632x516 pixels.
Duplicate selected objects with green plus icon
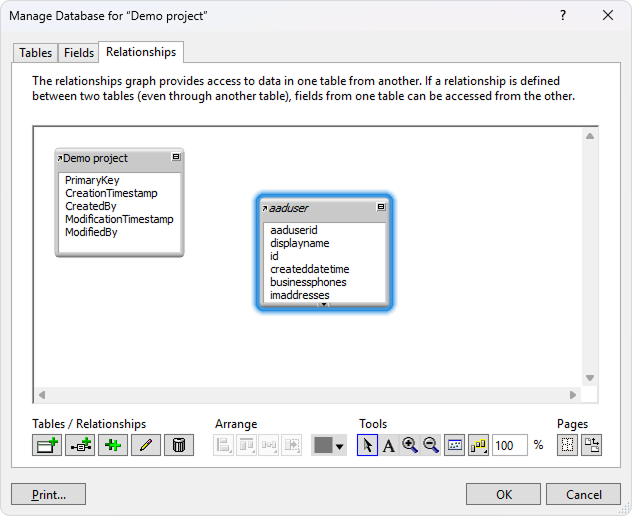click(x=113, y=445)
